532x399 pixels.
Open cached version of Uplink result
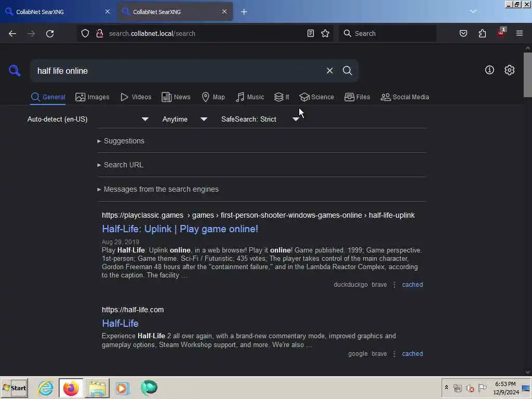[412, 285]
